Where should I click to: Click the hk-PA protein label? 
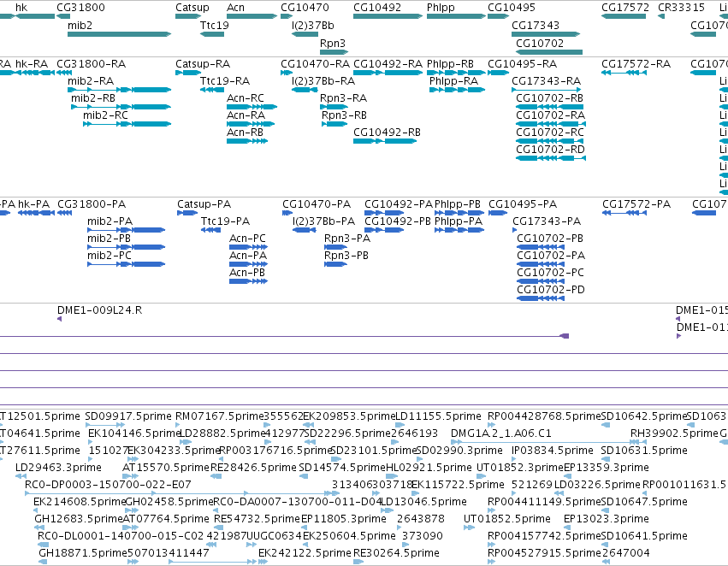tap(34, 204)
